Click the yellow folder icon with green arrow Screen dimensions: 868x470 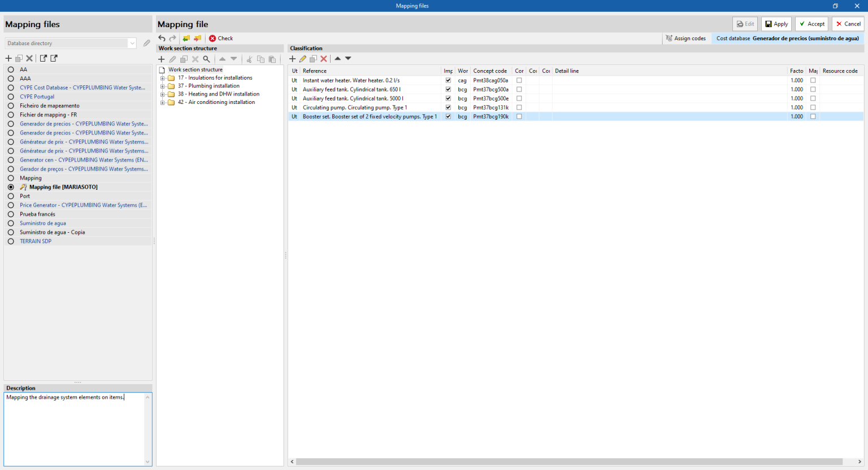pos(186,38)
